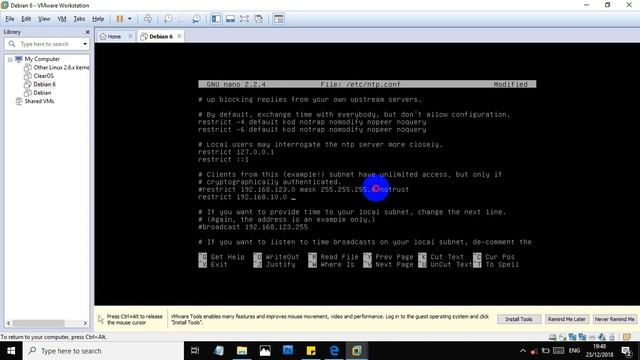This screenshot has width=640, height=360.
Task: Show hidden system tray icons
Action: pos(523,351)
